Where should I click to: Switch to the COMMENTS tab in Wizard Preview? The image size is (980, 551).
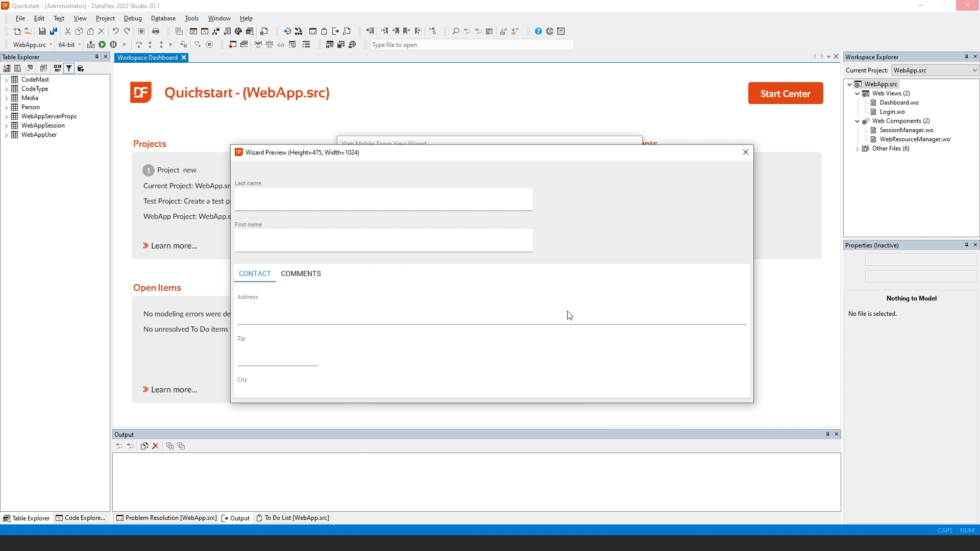point(301,273)
